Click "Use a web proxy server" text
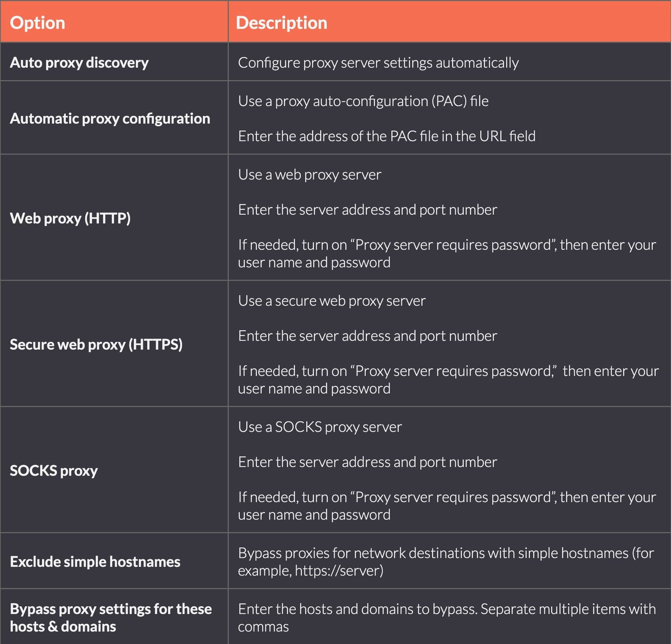This screenshot has height=644, width=671. click(x=310, y=174)
